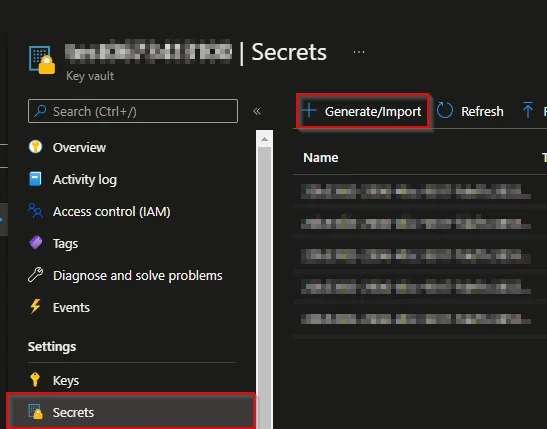The width and height of the screenshot is (547, 429).
Task: Click the lightning bolt Events icon
Action: coord(35,307)
